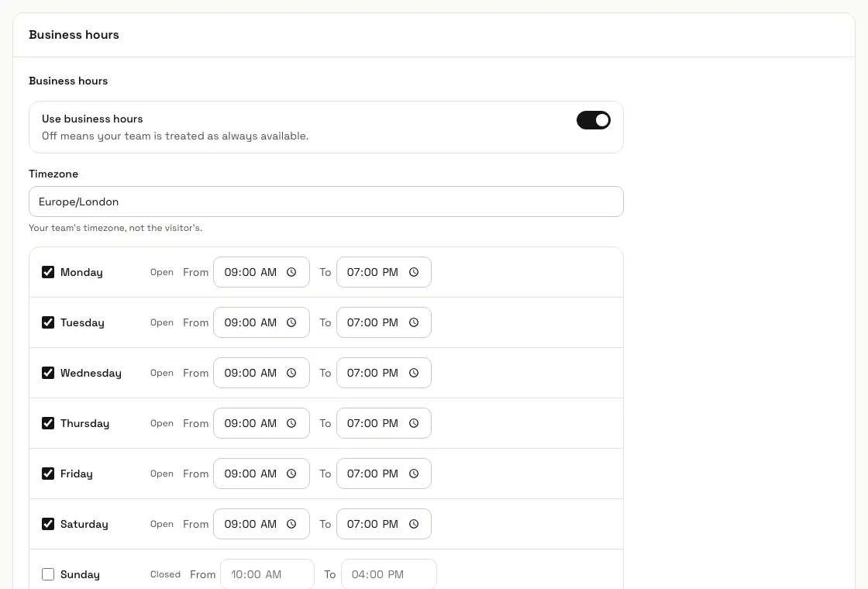This screenshot has height=589, width=868.
Task: Edit Saturday's 09:00 AM opening time
Action: 261,524
